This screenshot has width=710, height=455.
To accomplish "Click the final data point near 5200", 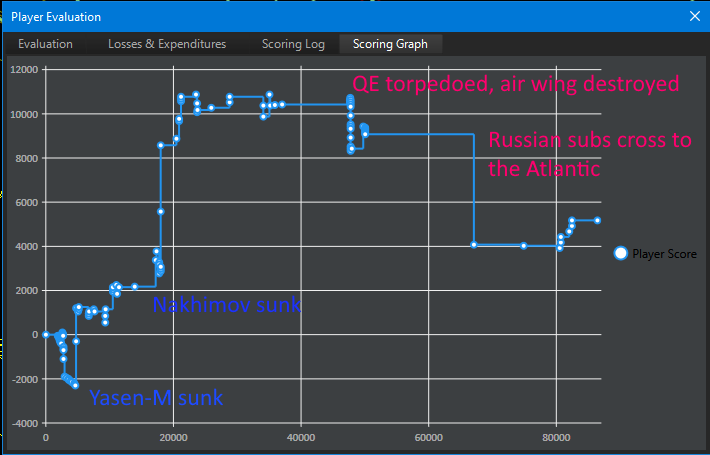I will click(597, 220).
